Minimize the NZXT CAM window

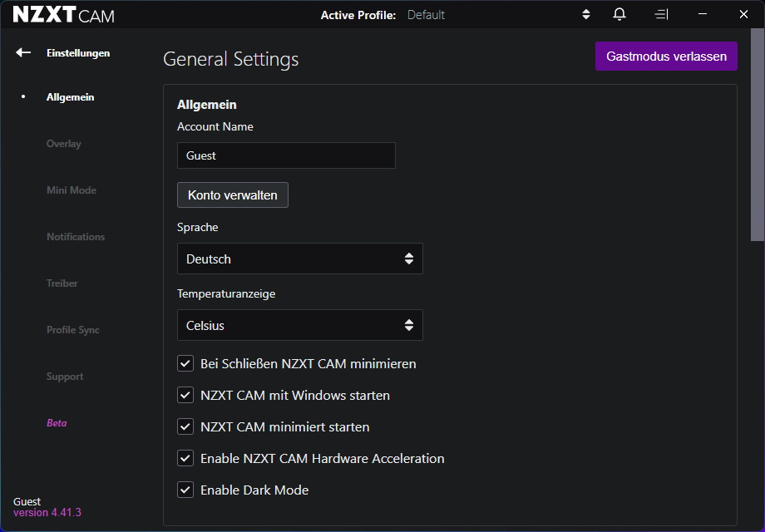click(x=703, y=14)
